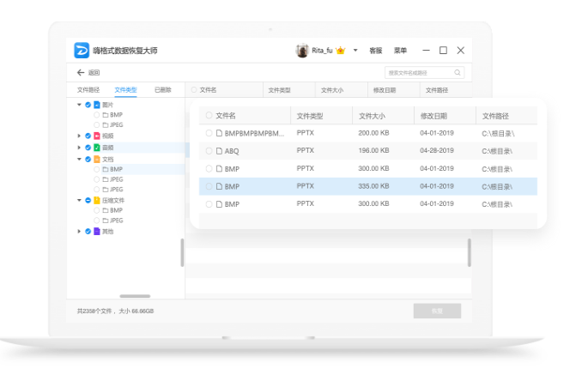The image size is (588, 369).
Task: Click the 196.00 KB size cell
Action: [373, 150]
